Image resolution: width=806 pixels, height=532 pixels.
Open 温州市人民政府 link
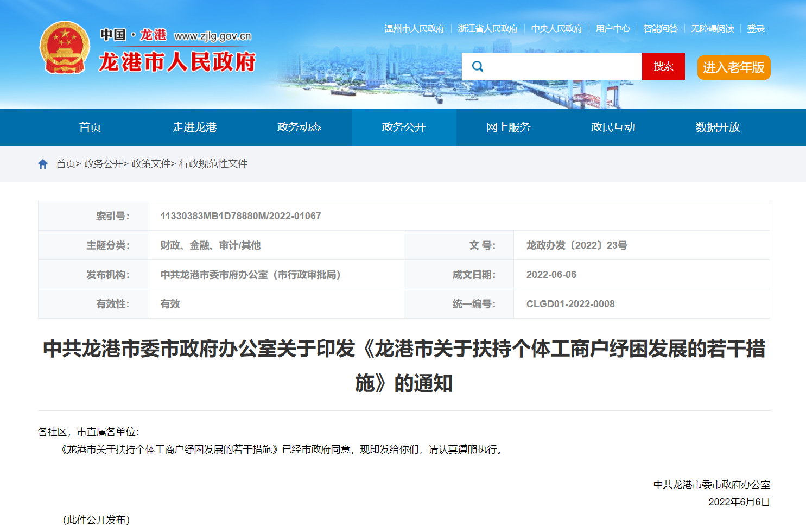pyautogui.click(x=414, y=29)
